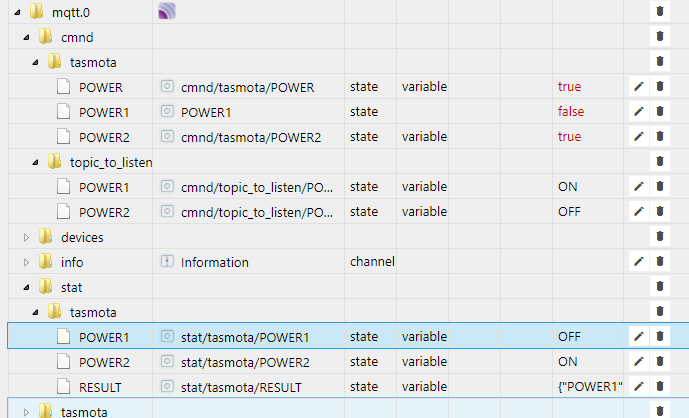This screenshot has height=418, width=689.
Task: Edit the info Information channel
Action: click(638, 262)
